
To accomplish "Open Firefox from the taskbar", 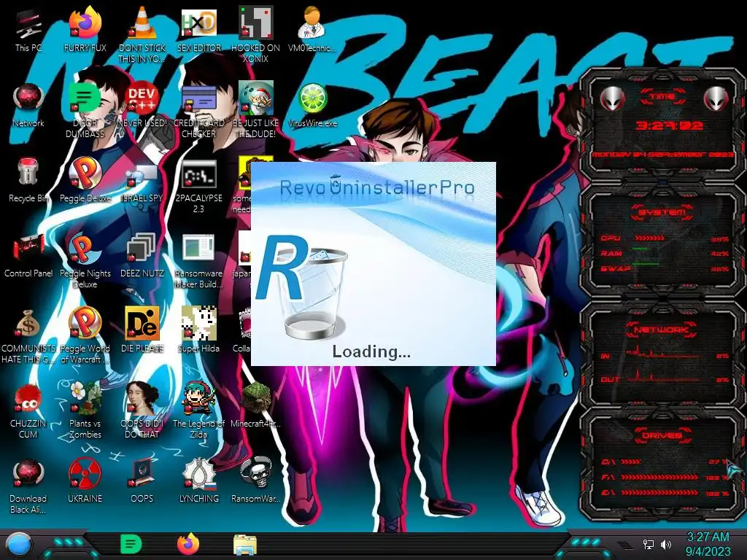I will coord(188,544).
